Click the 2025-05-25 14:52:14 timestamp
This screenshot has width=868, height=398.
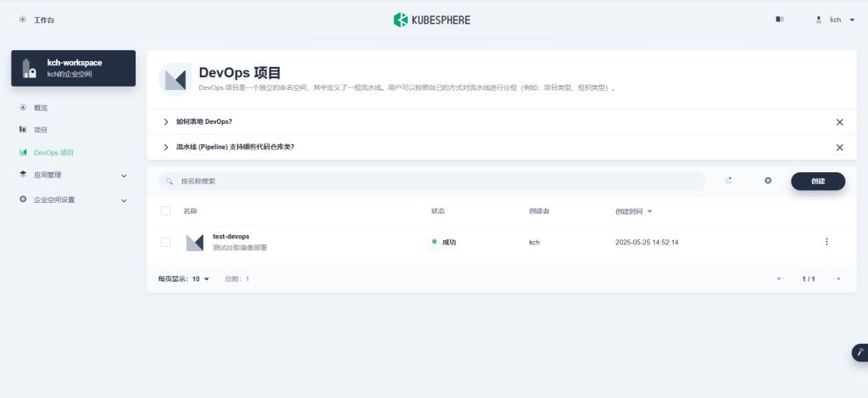coord(647,242)
